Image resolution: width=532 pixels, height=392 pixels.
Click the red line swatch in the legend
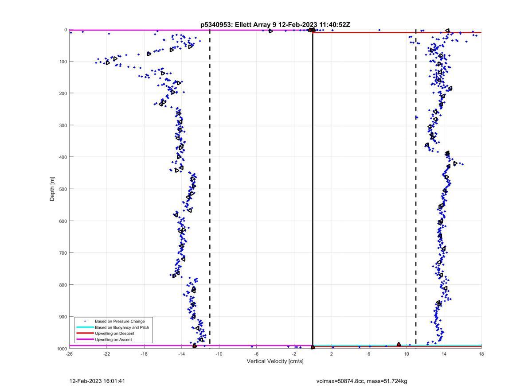(85, 334)
